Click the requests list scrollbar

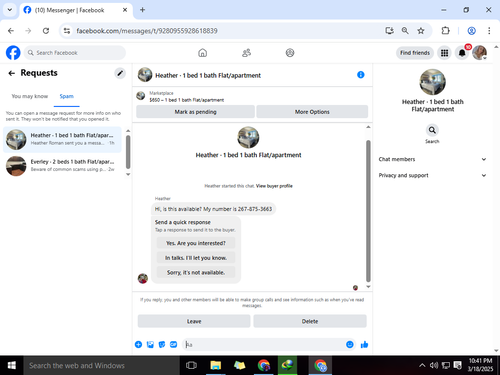(128, 152)
